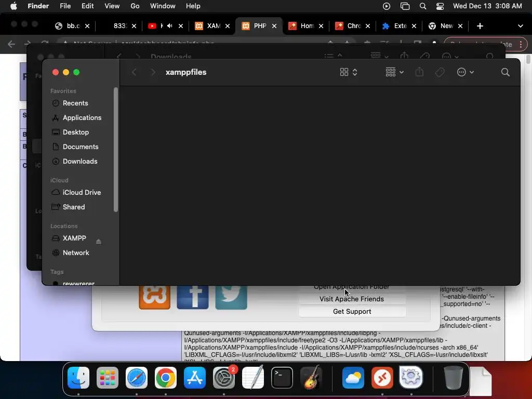Open Applications in Finder sidebar
Screen dimensions: 532x399
(x=82, y=118)
